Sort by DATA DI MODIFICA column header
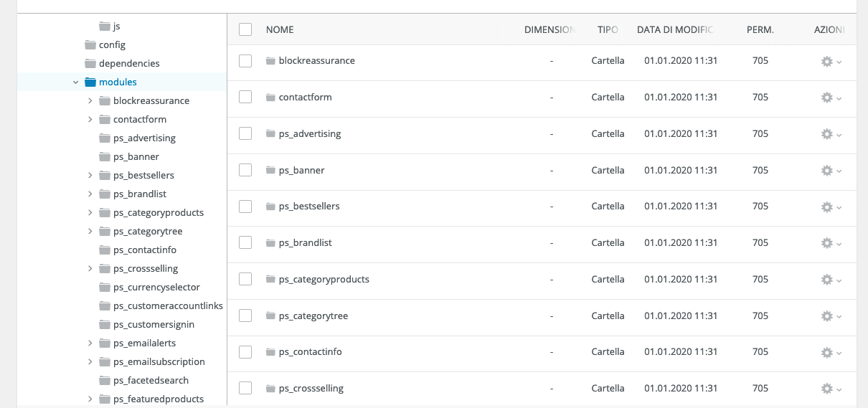The width and height of the screenshot is (868, 408). click(674, 29)
